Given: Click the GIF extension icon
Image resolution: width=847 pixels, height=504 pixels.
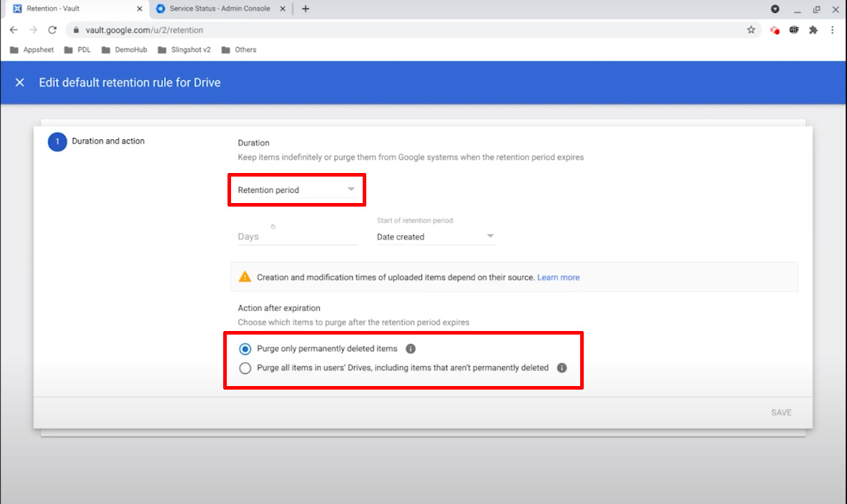Looking at the screenshot, I should point(794,30).
